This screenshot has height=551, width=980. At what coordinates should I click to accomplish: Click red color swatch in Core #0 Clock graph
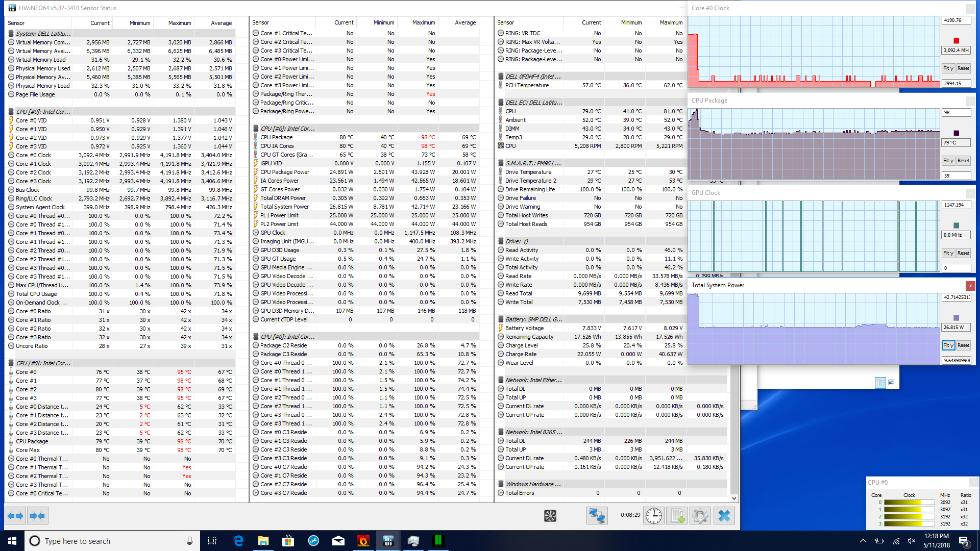[x=956, y=41]
